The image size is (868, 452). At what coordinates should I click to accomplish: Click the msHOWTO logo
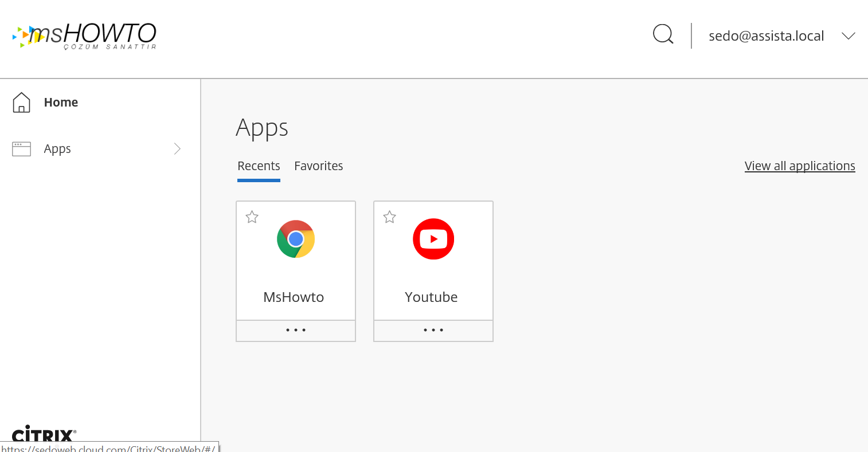click(x=84, y=36)
